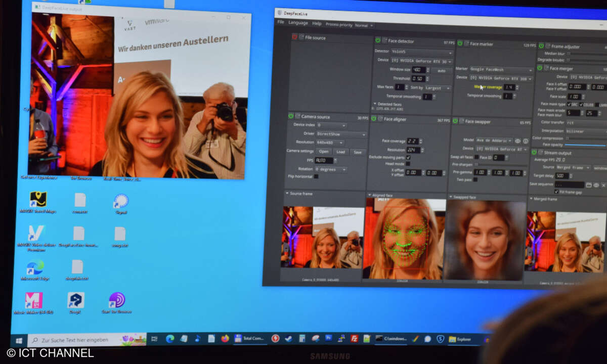This screenshot has width=607, height=364.
Task: Click the eye icon beside the Model dropdown
Action: [517, 141]
